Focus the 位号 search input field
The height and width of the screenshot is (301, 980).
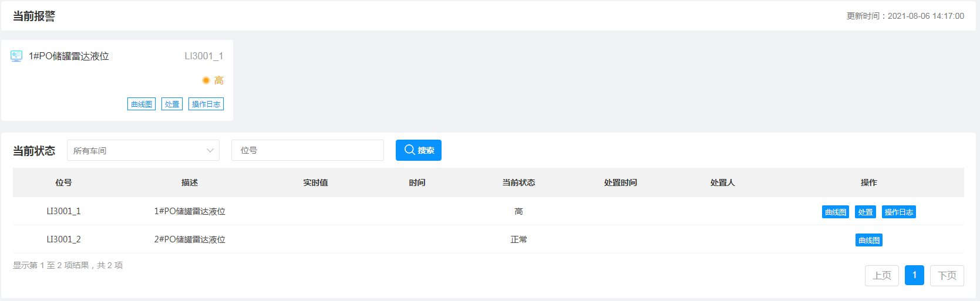pos(308,150)
